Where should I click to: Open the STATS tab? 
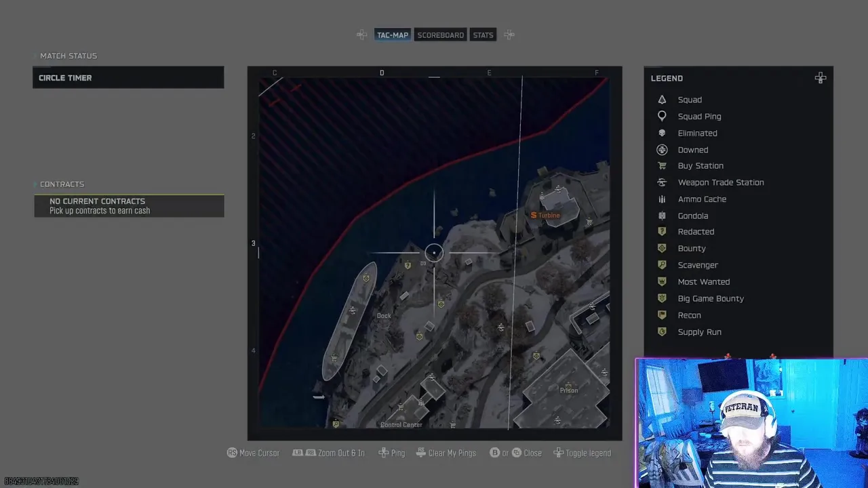(x=483, y=35)
